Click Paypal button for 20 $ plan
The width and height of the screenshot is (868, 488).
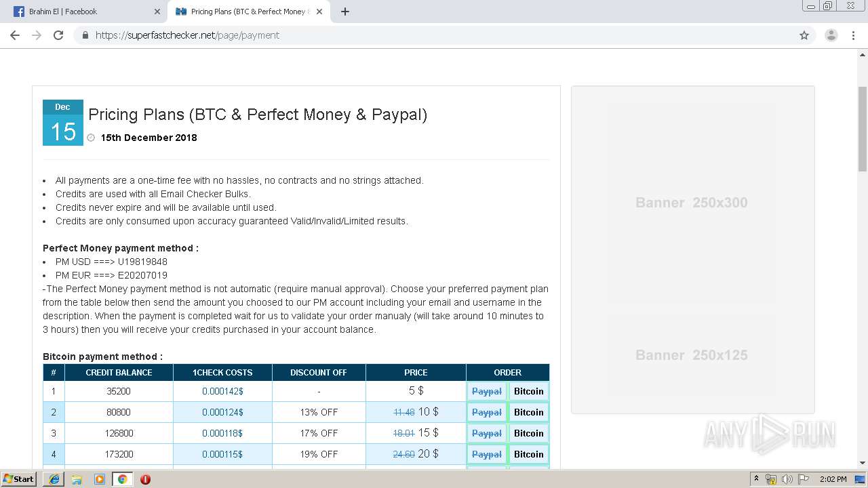click(x=487, y=454)
